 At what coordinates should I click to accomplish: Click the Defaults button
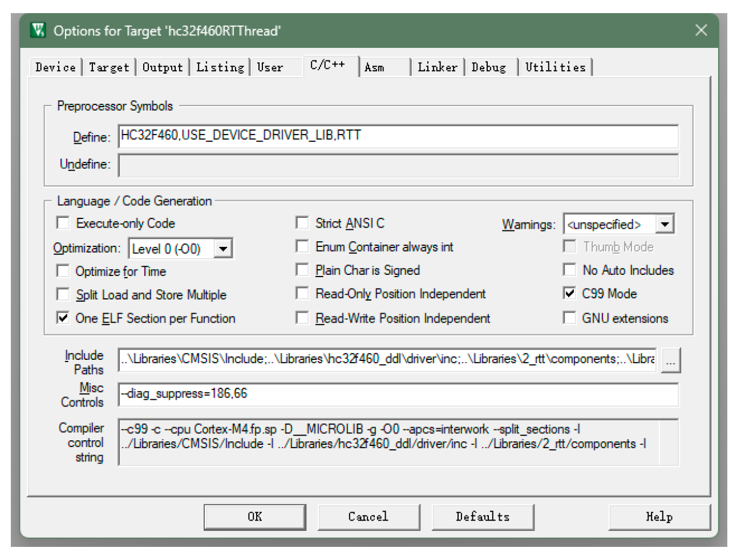(x=483, y=517)
